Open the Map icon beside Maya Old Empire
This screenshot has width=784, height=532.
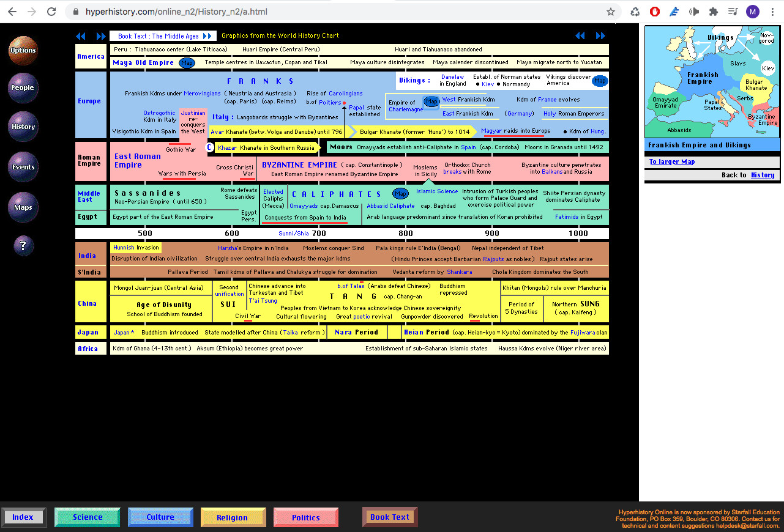(187, 62)
